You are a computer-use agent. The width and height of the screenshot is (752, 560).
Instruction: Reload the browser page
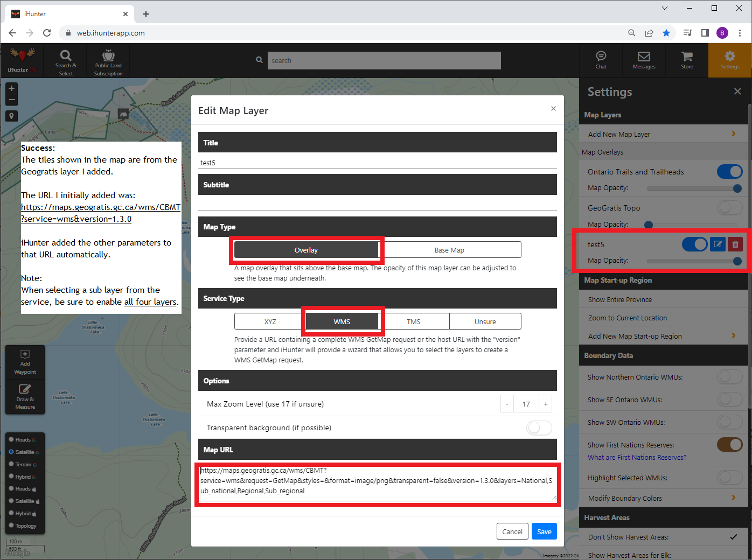(x=47, y=33)
